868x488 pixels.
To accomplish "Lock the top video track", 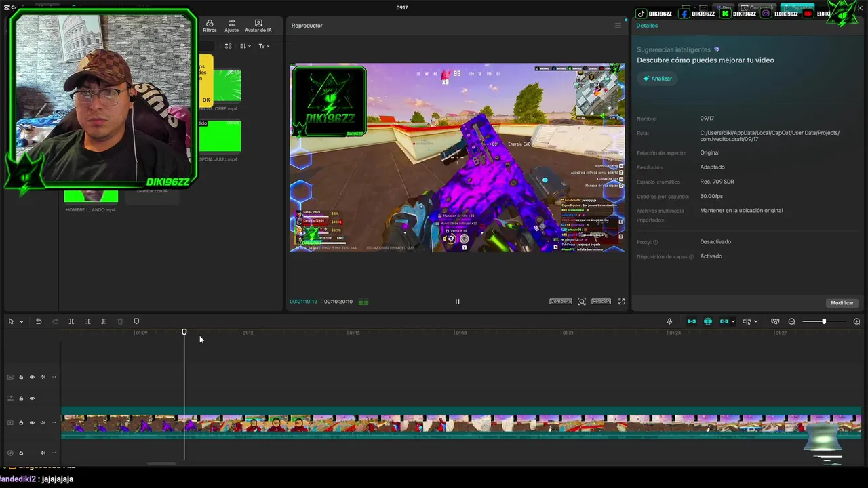I will [x=21, y=377].
